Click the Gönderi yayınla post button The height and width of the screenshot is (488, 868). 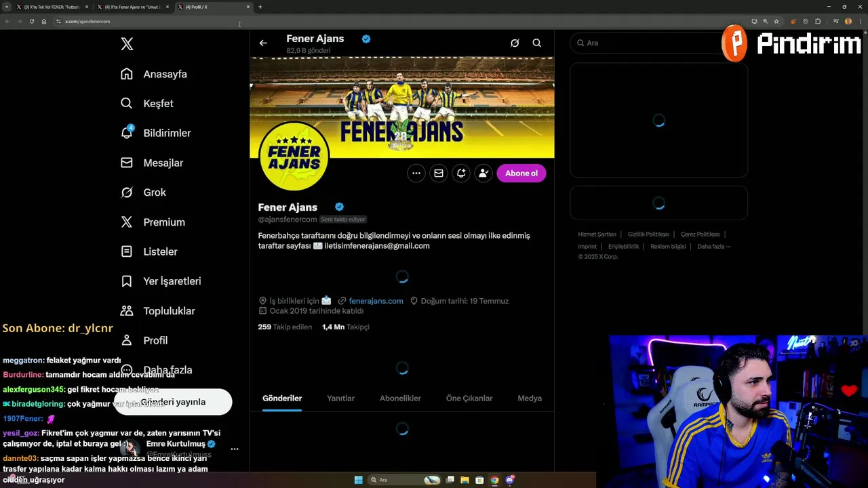[173, 402]
